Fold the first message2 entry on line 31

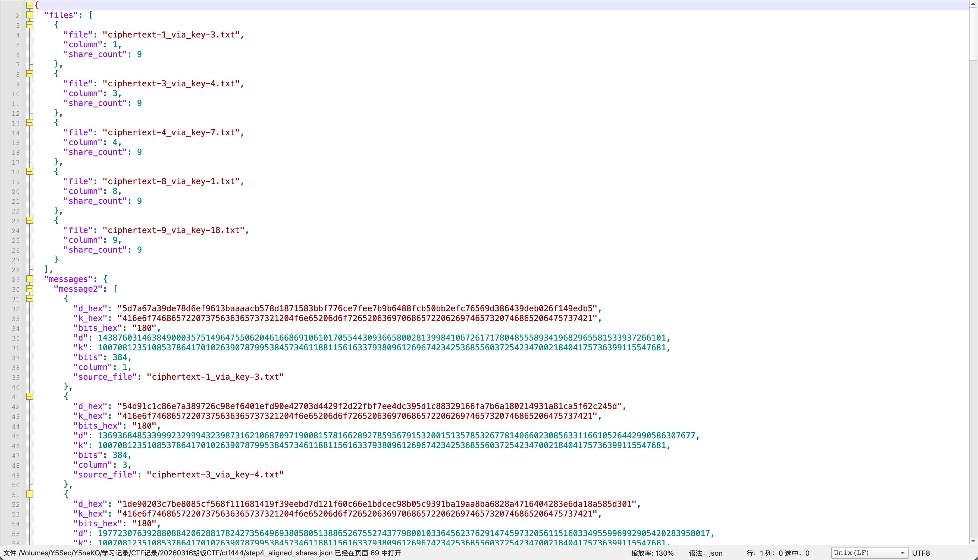click(x=30, y=298)
